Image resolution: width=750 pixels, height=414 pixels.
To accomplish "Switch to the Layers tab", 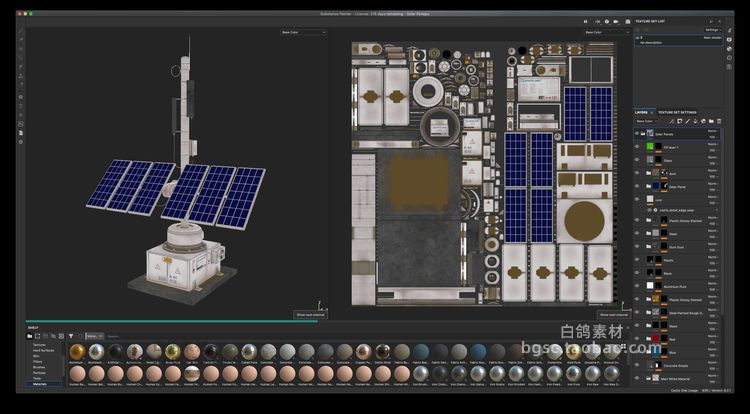I will tap(641, 112).
